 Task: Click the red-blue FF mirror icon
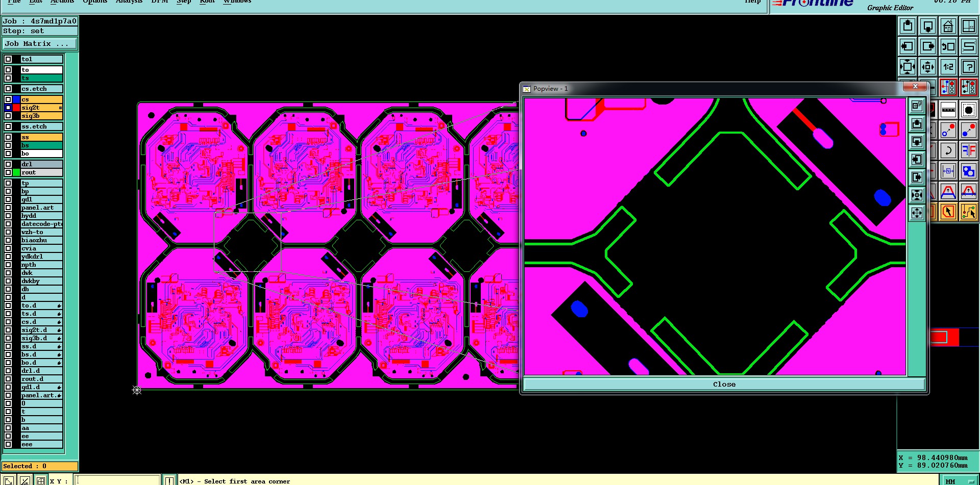click(x=968, y=150)
